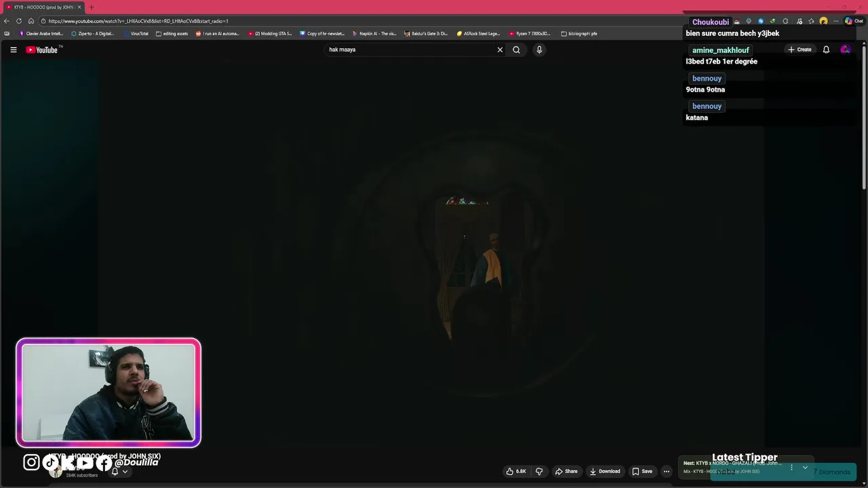This screenshot has width=868, height=488.
Task: Open editing assets bookmark folder
Action: coord(172,33)
